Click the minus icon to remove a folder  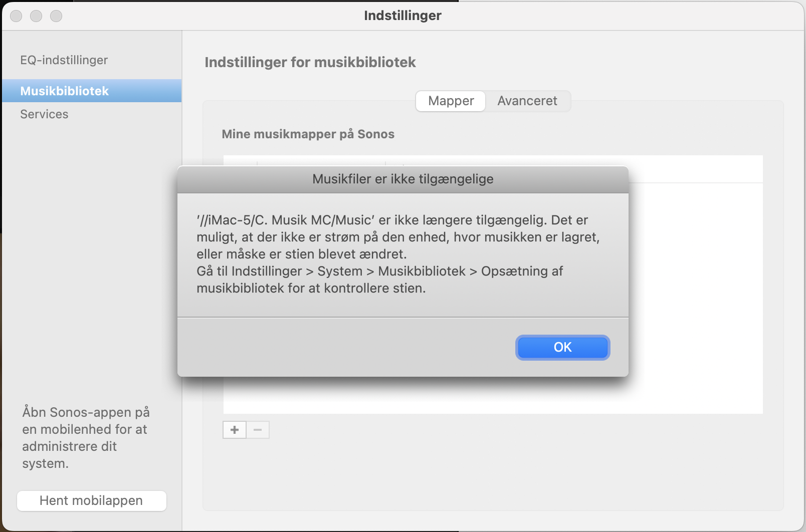pyautogui.click(x=258, y=430)
